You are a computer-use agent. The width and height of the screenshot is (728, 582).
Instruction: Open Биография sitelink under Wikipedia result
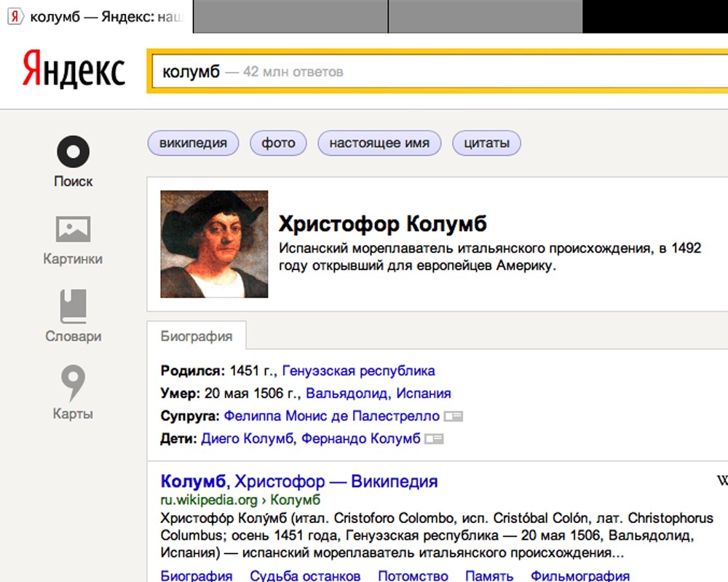(x=197, y=575)
